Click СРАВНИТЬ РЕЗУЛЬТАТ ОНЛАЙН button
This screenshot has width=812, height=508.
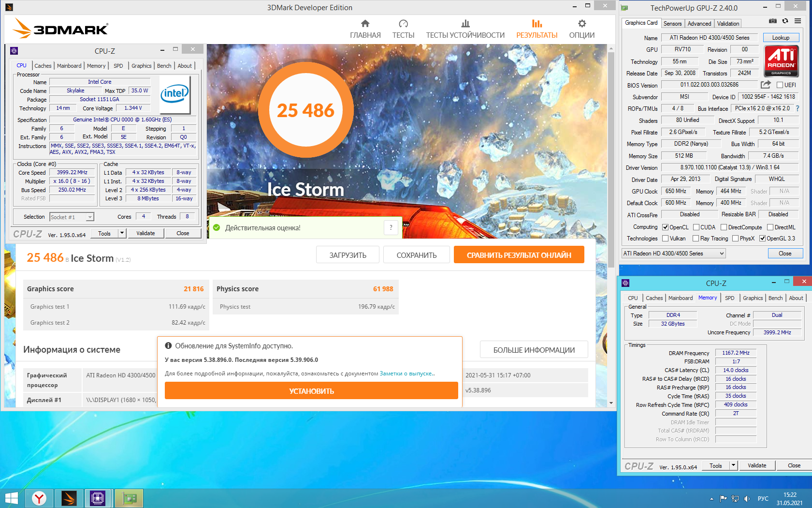click(519, 255)
